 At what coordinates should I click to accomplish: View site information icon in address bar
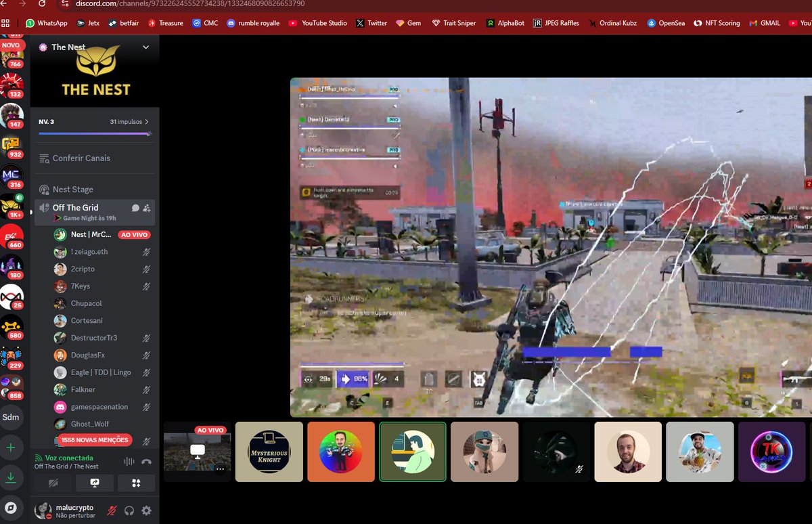click(x=65, y=3)
